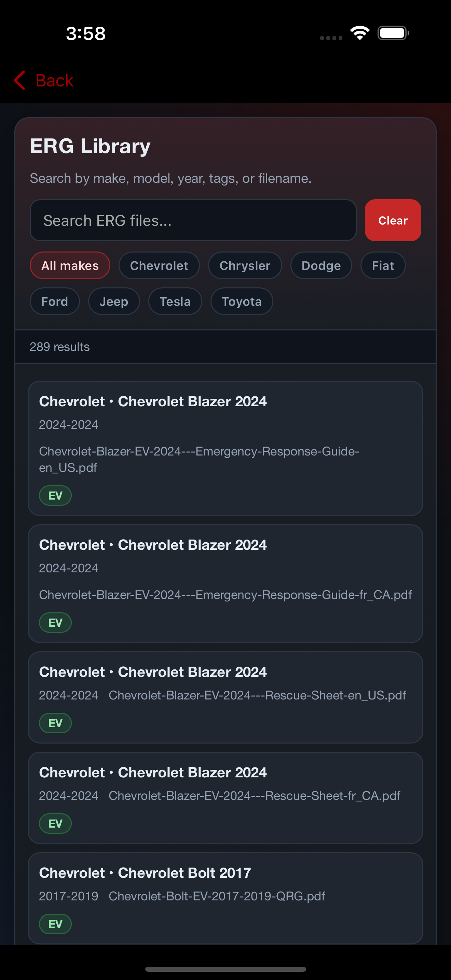Open Blazer Rescue Sheet fr_CA result
This screenshot has width=451, height=980.
pyautogui.click(x=225, y=798)
